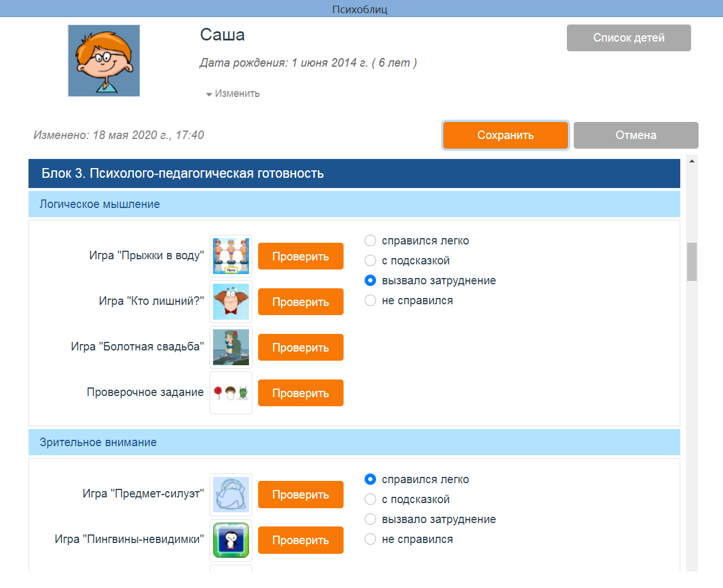Click the "Отмена" button

point(635,135)
